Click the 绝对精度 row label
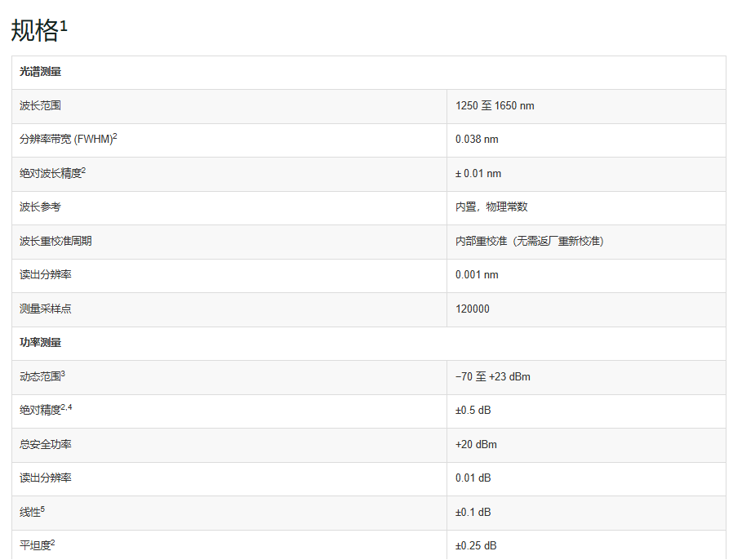This screenshot has width=742, height=560. [x=46, y=410]
